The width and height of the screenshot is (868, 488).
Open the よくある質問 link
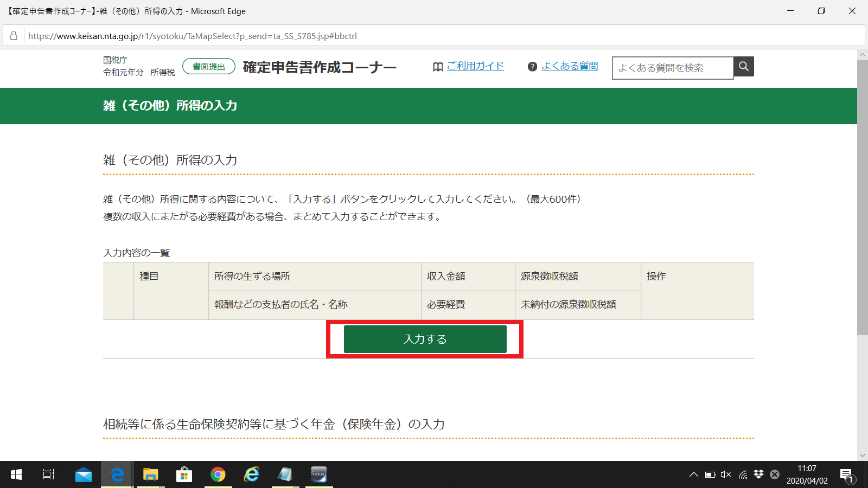point(570,66)
